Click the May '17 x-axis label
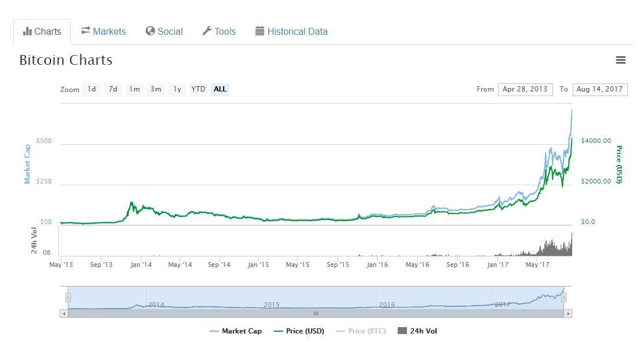The height and width of the screenshot is (341, 644). click(537, 265)
